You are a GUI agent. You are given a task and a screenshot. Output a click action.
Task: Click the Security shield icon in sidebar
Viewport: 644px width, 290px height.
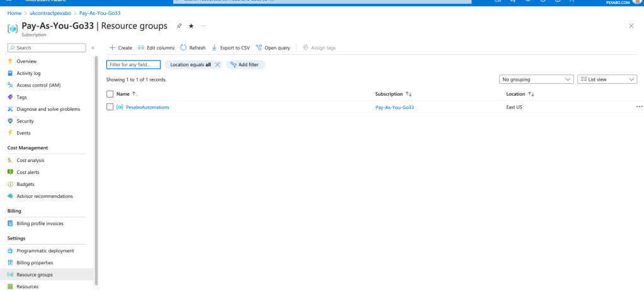[10, 121]
